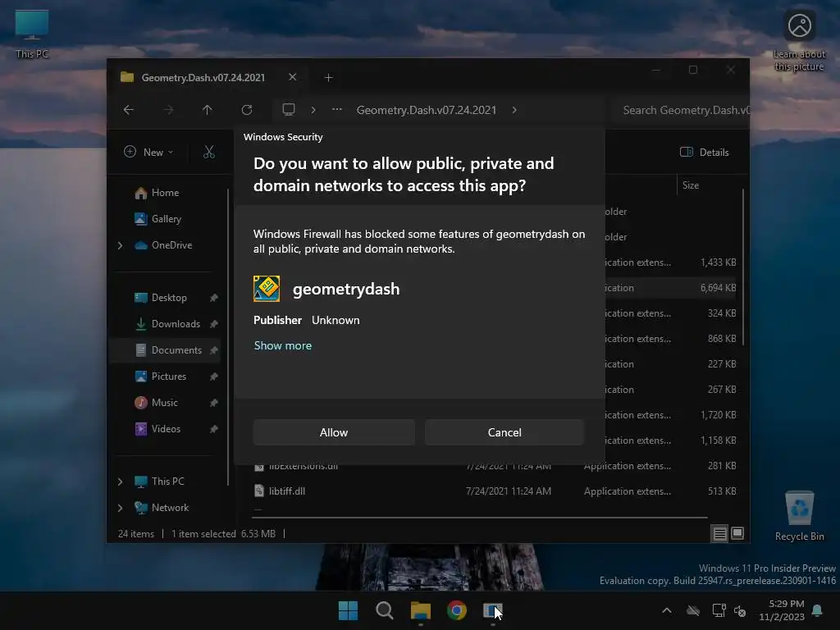This screenshot has height=630, width=840.
Task: Cancel the Windows Security prompt
Action: click(504, 432)
